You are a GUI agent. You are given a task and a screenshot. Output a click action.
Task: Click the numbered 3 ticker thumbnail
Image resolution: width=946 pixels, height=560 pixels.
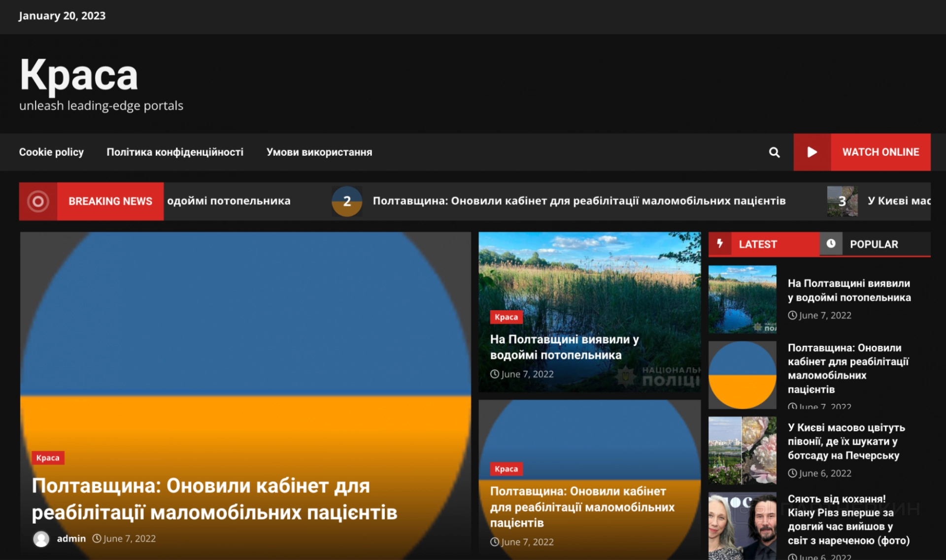842,201
